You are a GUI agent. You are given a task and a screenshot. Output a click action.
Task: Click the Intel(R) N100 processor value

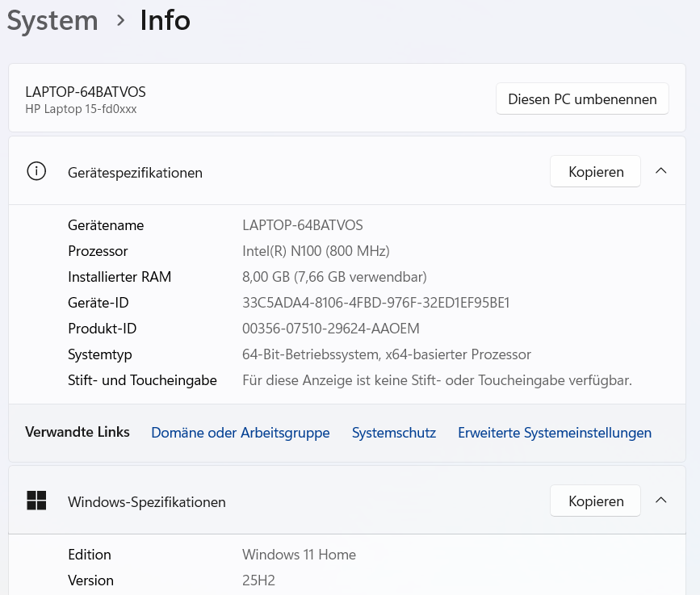(x=316, y=251)
